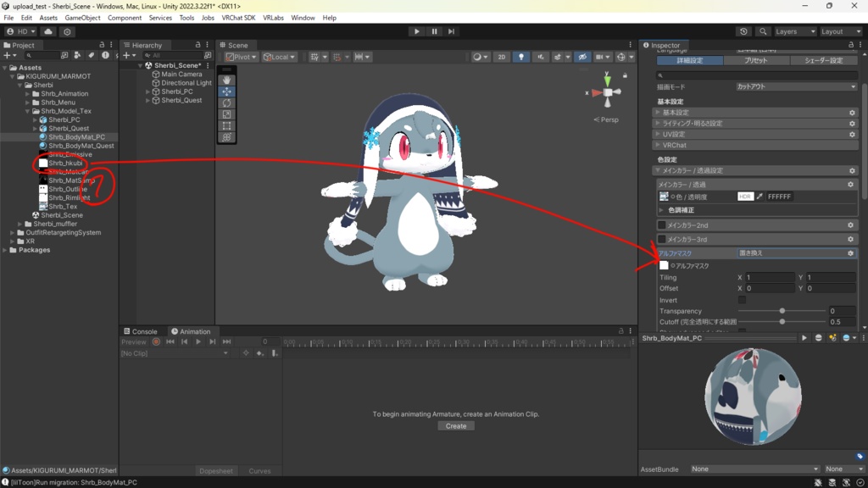Viewport: 868px width, 488px height.
Task: Click the material preview sphere thumbnail
Action: point(753,396)
